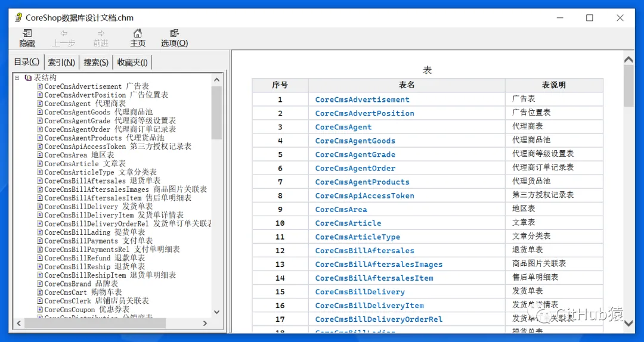Open CoreCmsAgentGrade link in table

coord(355,154)
